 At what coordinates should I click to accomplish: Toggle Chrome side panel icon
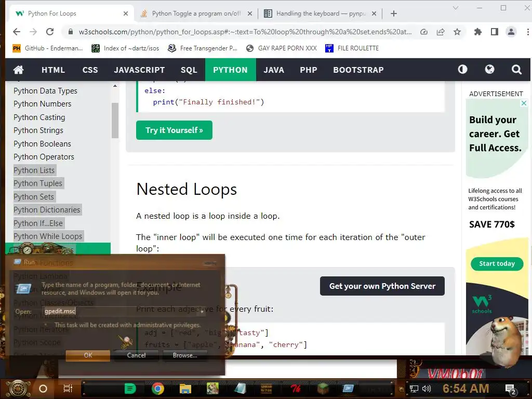point(495,32)
